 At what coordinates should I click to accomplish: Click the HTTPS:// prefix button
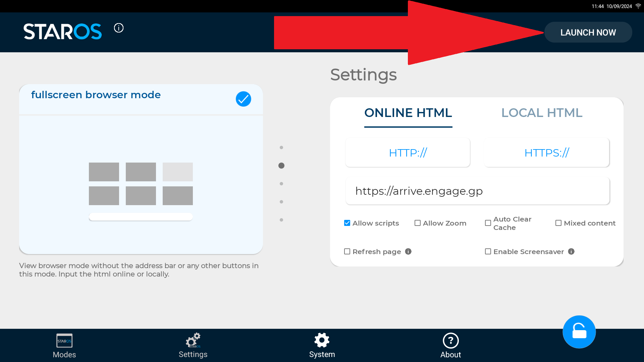click(x=546, y=153)
